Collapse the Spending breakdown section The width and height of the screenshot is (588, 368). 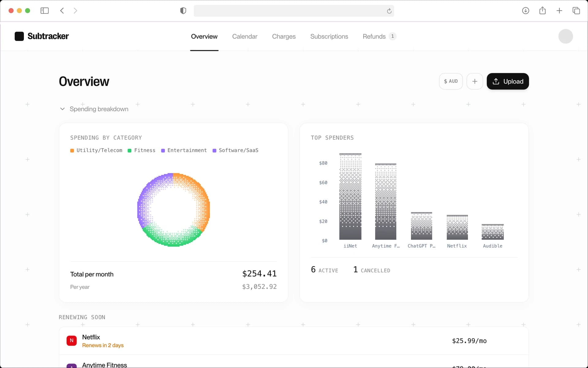click(x=94, y=109)
